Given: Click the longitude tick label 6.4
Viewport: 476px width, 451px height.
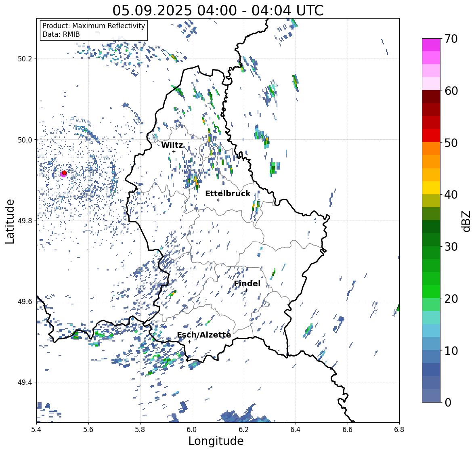Looking at the screenshot, I should [x=296, y=430].
